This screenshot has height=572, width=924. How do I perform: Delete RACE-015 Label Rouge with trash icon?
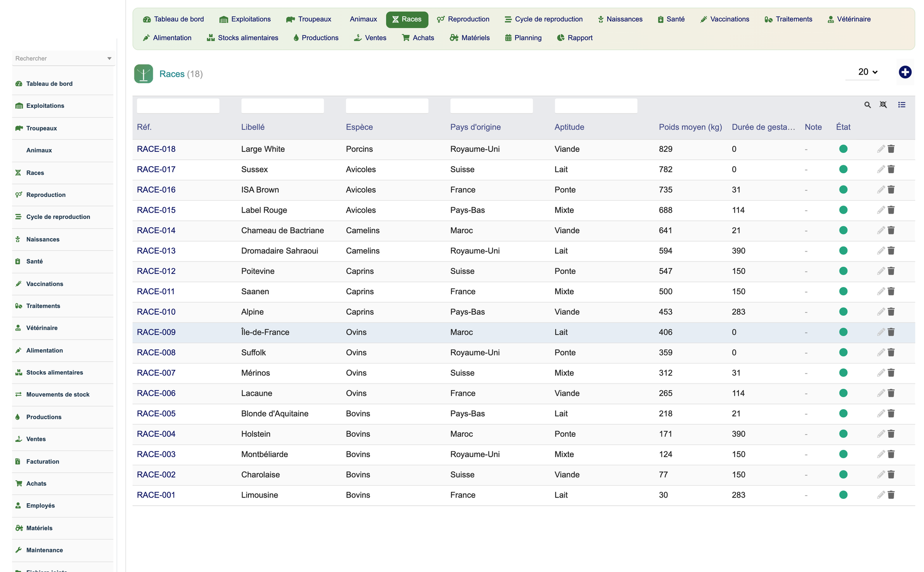click(x=891, y=210)
